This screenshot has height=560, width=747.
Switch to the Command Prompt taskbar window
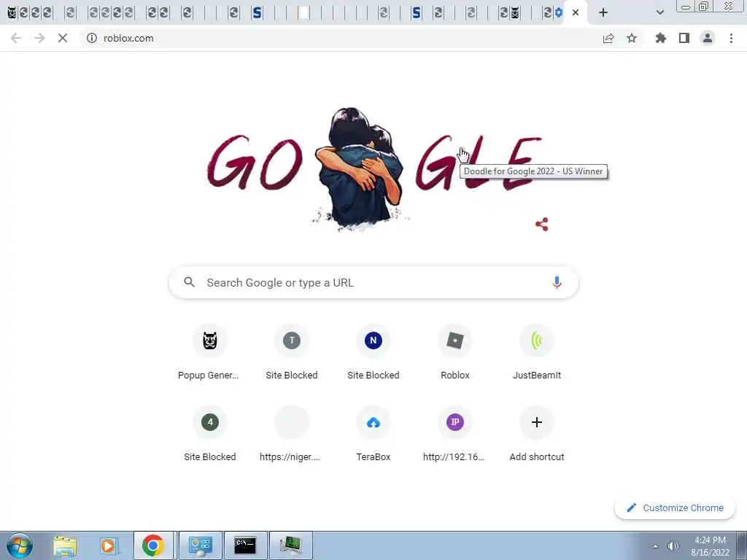coord(245,545)
